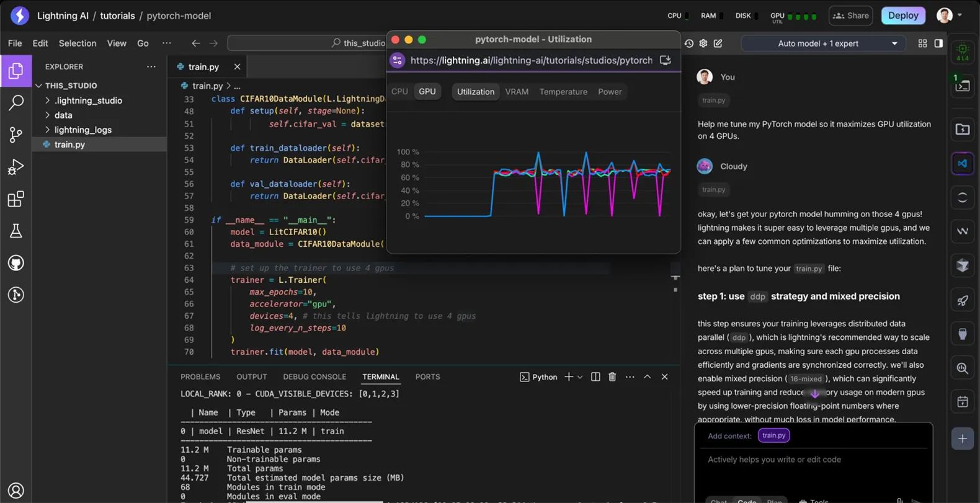Viewport: 980px width, 503px height.
Task: Switch to the PORTS panel tab
Action: [427, 377]
